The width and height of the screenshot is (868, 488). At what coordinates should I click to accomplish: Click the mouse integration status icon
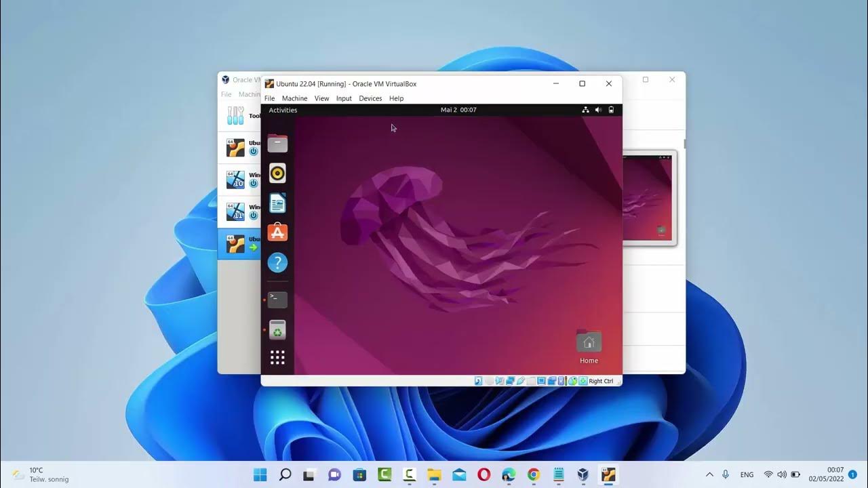tap(572, 381)
